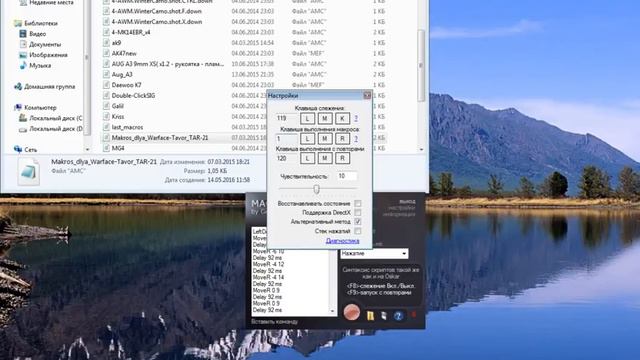Select file 4-MK14EBR_v4
Viewport: 640px width, 360px height.
(131, 32)
